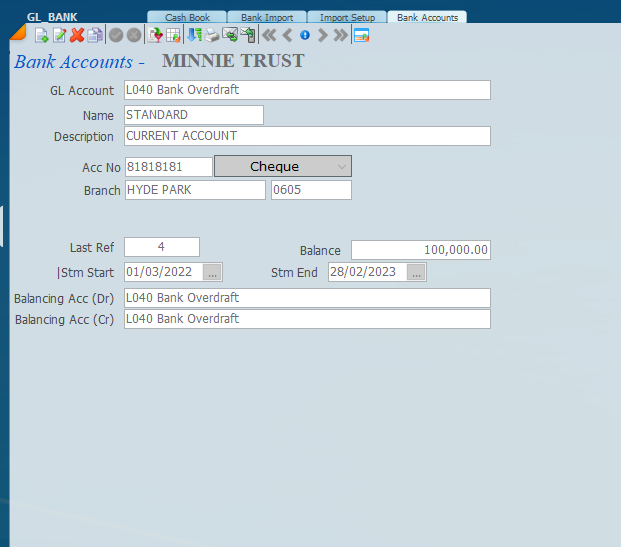
Task: Go to previous record arrow
Action: point(287,35)
